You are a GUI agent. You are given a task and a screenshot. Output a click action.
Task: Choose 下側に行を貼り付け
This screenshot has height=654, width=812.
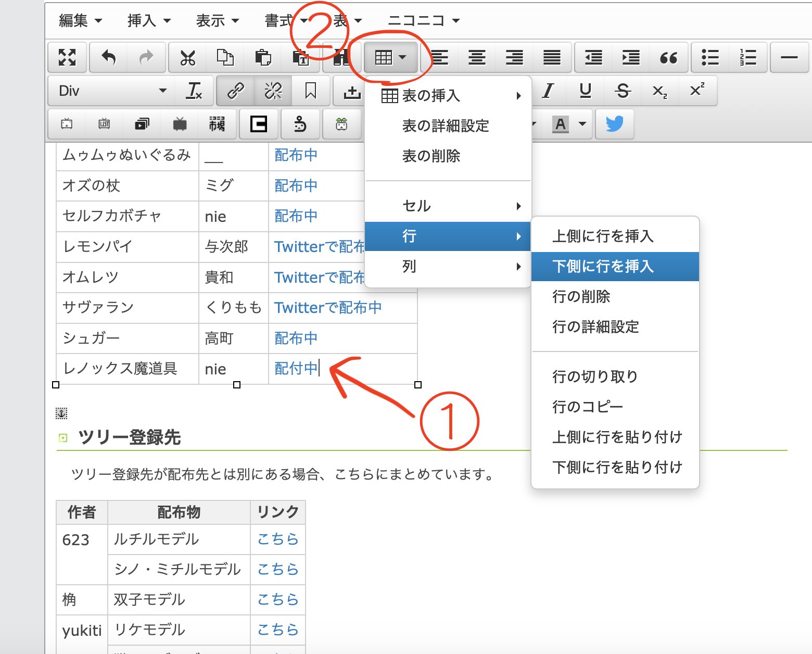(615, 467)
